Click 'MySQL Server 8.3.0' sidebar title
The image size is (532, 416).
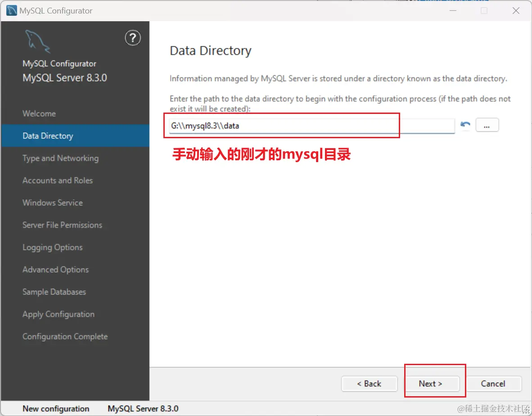coord(64,78)
